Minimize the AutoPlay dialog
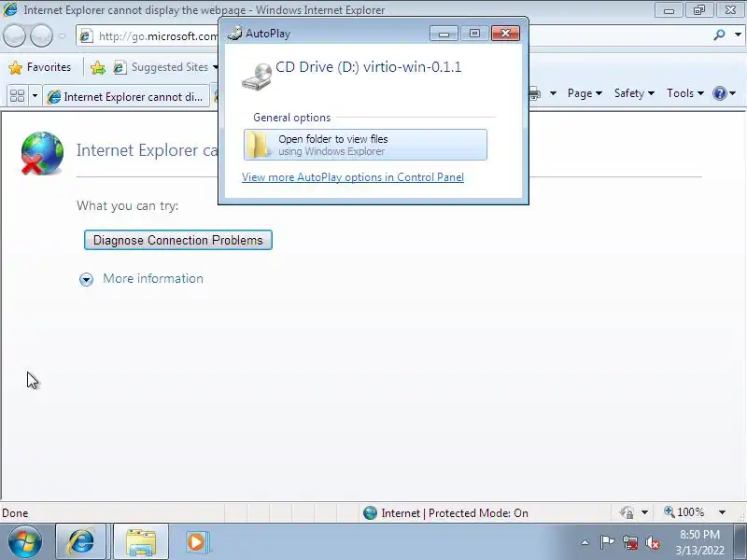 [x=444, y=34]
